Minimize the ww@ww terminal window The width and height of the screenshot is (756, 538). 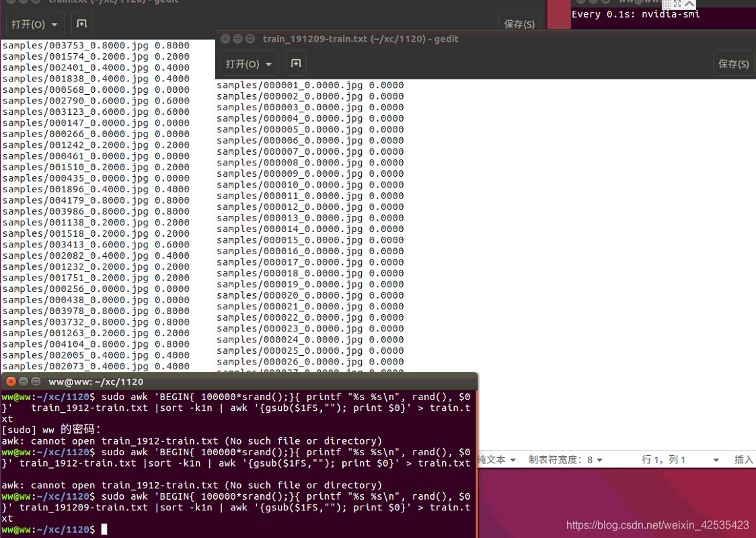coord(23,381)
